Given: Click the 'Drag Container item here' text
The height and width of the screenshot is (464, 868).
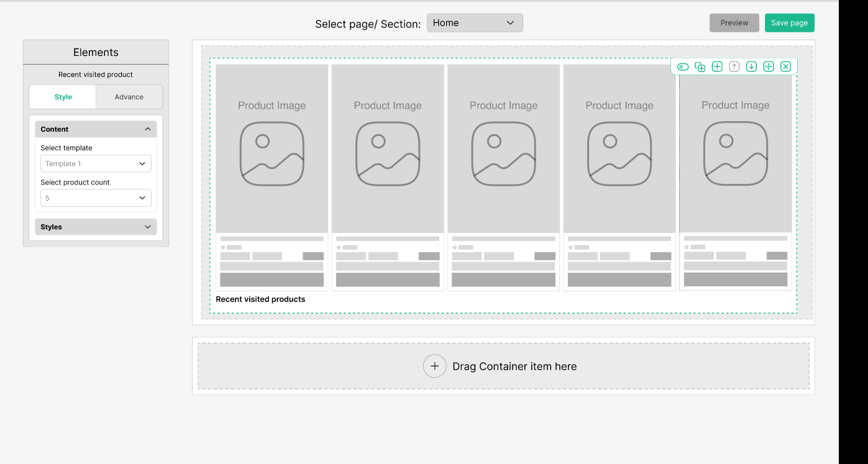Looking at the screenshot, I should [x=514, y=366].
